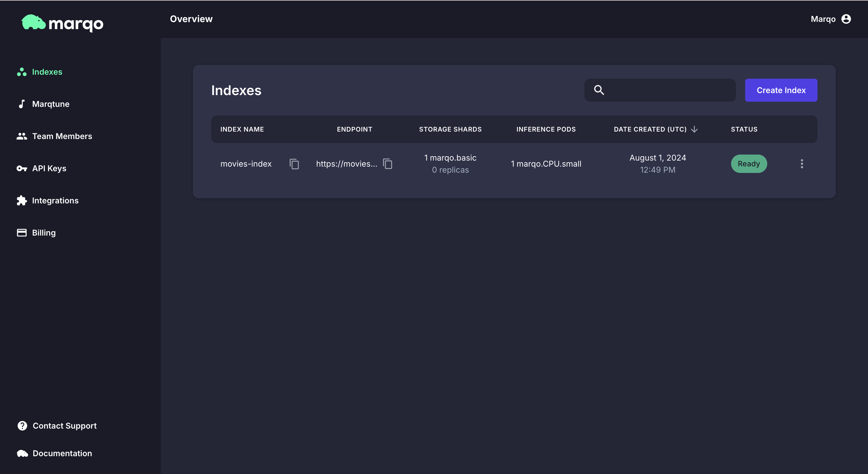Image resolution: width=868 pixels, height=474 pixels.
Task: Copy the endpoint URL icon
Action: [x=387, y=164]
